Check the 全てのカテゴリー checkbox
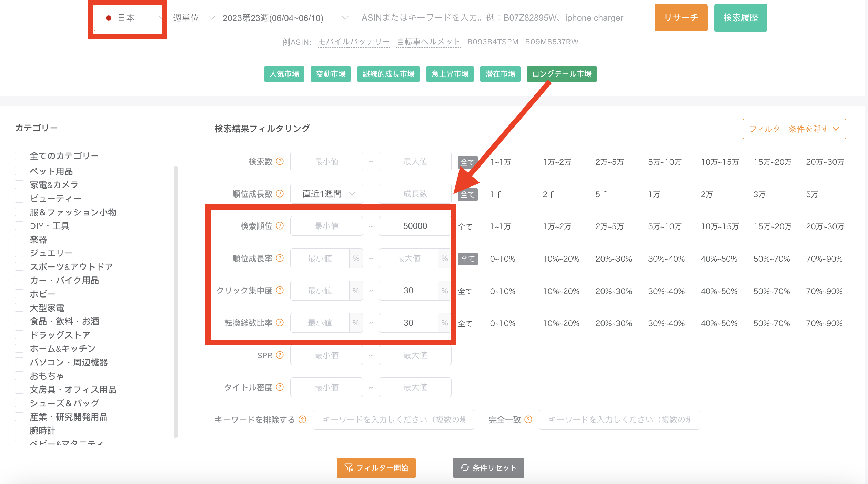Screen dimensions: 868x484 point(19,156)
